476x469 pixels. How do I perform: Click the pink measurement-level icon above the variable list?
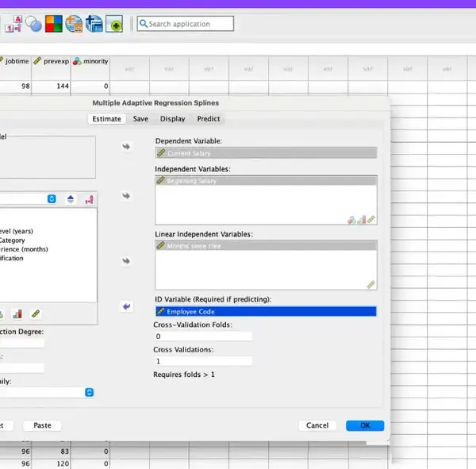point(89,199)
